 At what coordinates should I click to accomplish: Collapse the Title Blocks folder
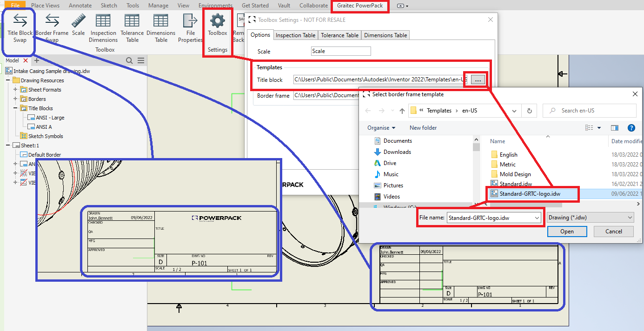(x=16, y=108)
